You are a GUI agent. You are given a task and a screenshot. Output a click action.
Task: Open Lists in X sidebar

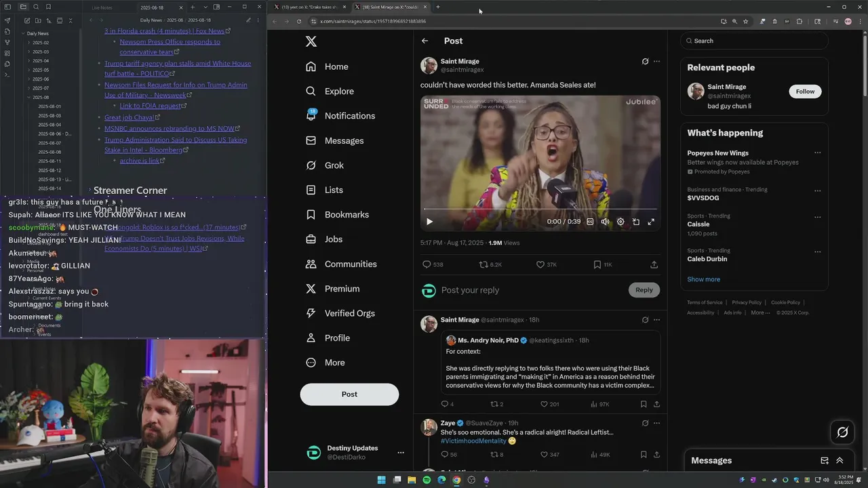(x=324, y=190)
